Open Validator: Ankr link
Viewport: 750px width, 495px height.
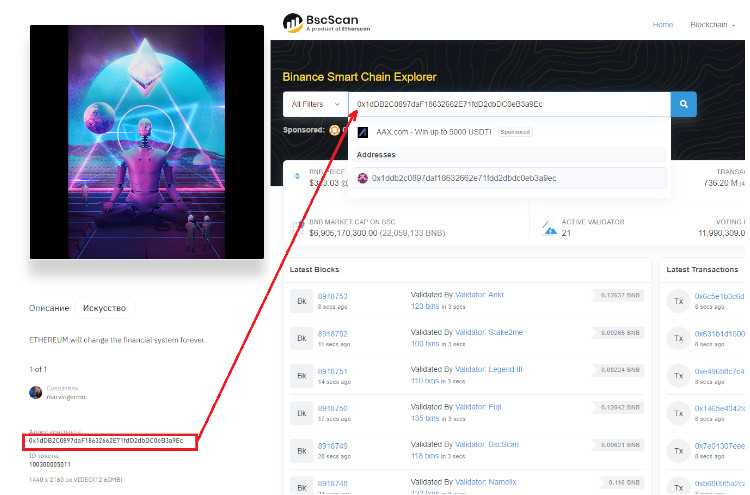tap(479, 295)
